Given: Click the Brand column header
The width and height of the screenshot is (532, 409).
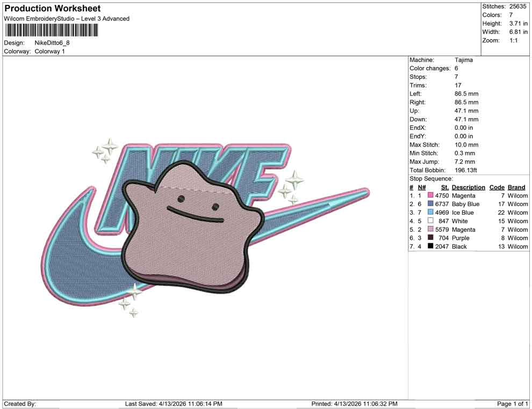Looking at the screenshot, I should coord(516,187).
